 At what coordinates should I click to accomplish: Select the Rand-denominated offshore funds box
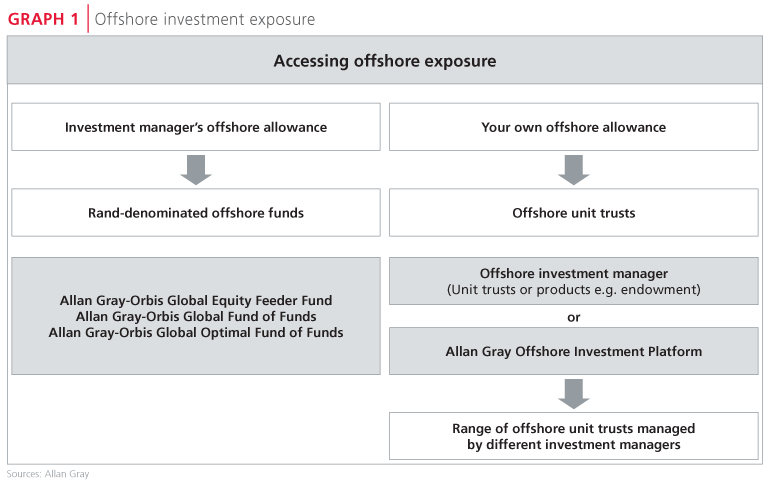point(196,212)
